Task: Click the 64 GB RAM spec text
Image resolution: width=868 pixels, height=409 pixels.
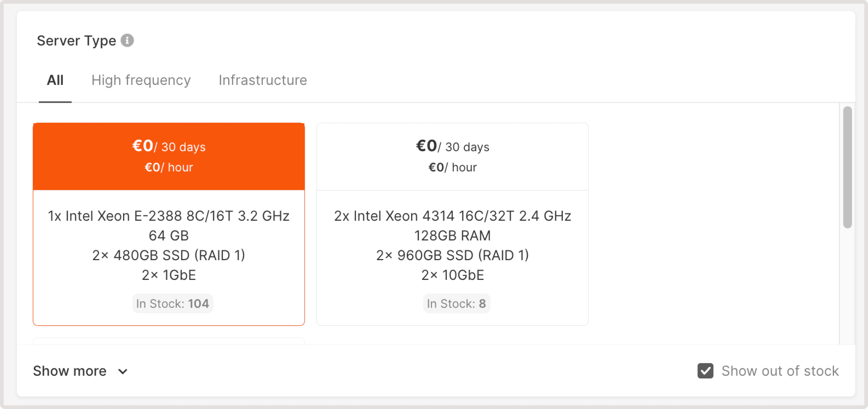Action: coord(169,236)
